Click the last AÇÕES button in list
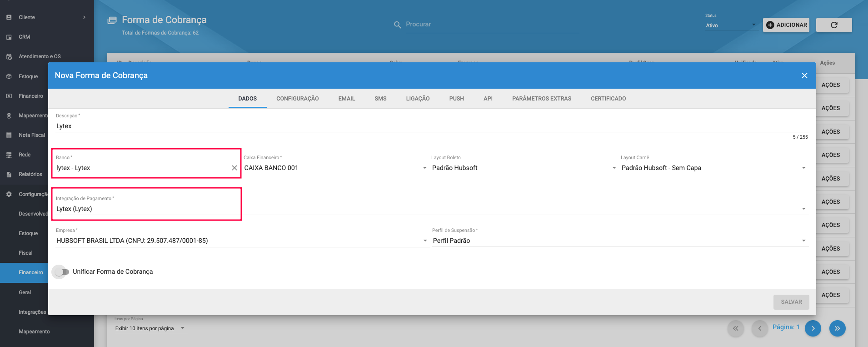The image size is (868, 347). (x=831, y=295)
